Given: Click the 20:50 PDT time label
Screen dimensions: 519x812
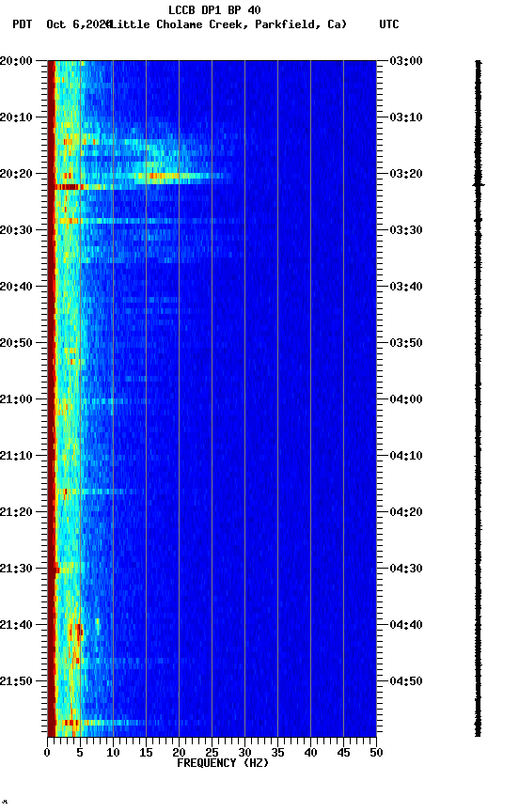Looking at the screenshot, I should 16,343.
